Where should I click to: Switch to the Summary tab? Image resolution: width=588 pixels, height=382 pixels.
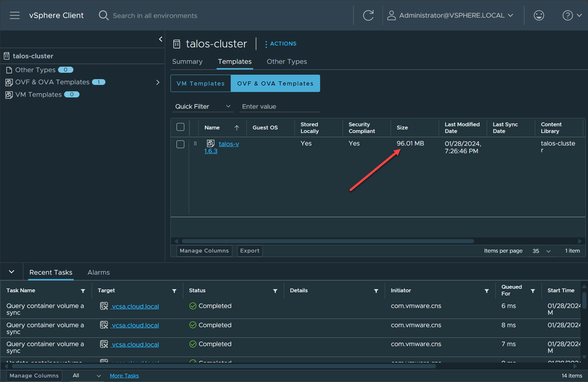tap(187, 62)
